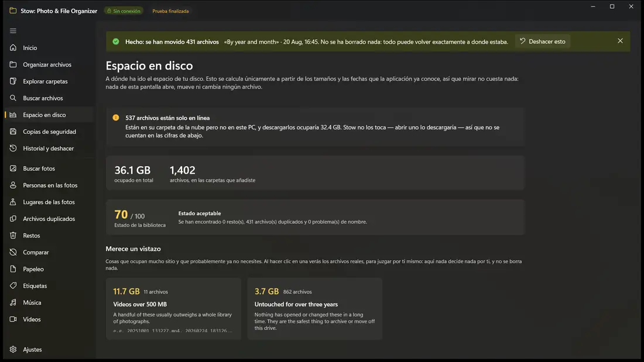The image size is (644, 362).
Task: Click the Organizar archivos folder icon
Action: (13, 64)
